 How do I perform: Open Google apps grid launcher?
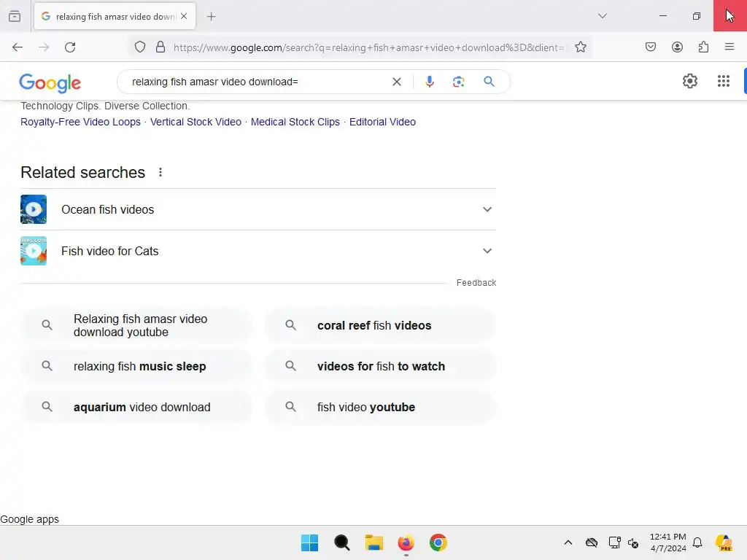click(723, 81)
